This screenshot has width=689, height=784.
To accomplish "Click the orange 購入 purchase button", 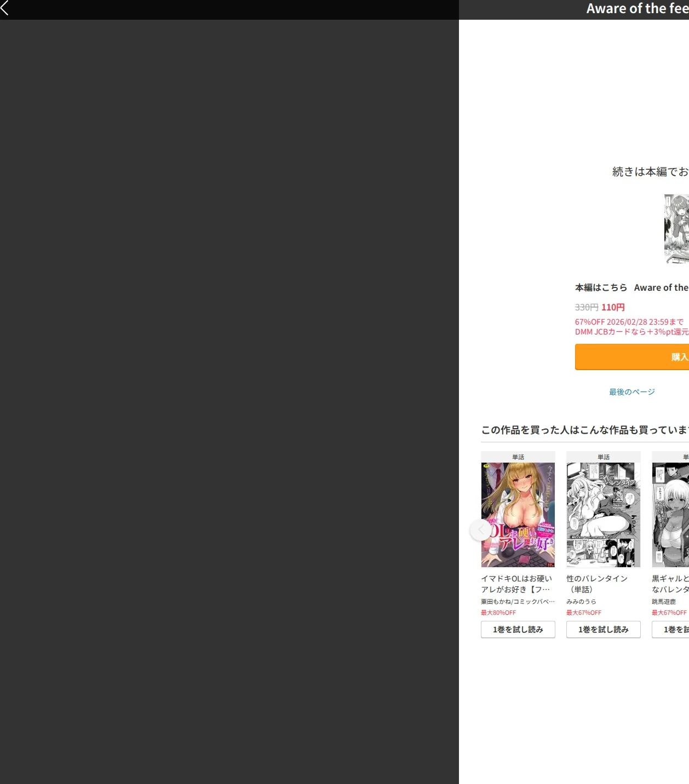I will point(632,357).
